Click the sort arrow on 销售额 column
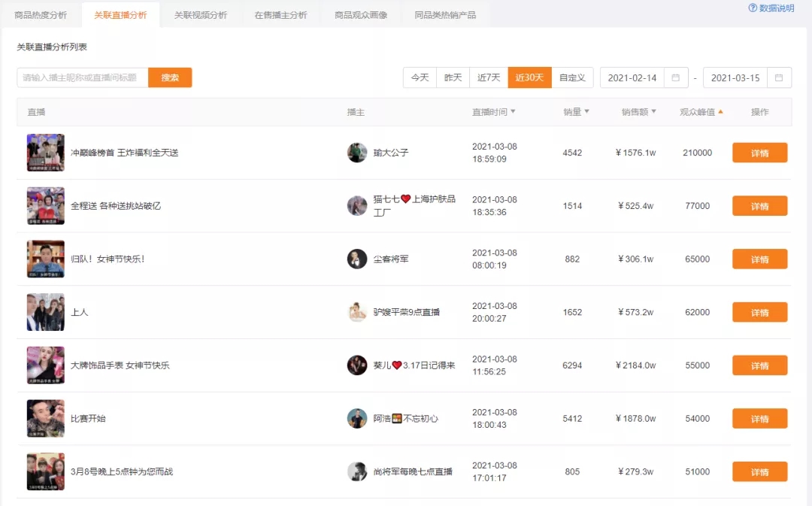This screenshot has width=812, height=506. pos(655,111)
